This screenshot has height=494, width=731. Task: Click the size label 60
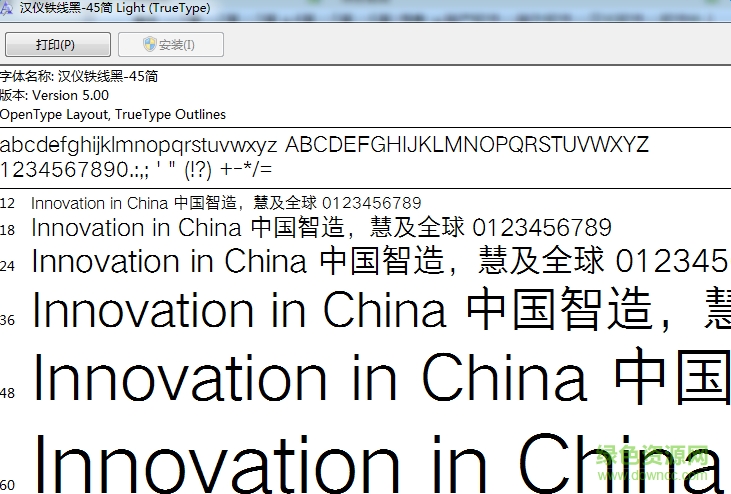coord(7,485)
